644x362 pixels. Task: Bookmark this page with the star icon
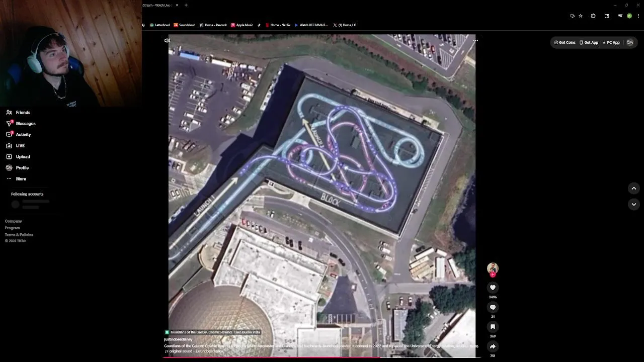click(581, 16)
